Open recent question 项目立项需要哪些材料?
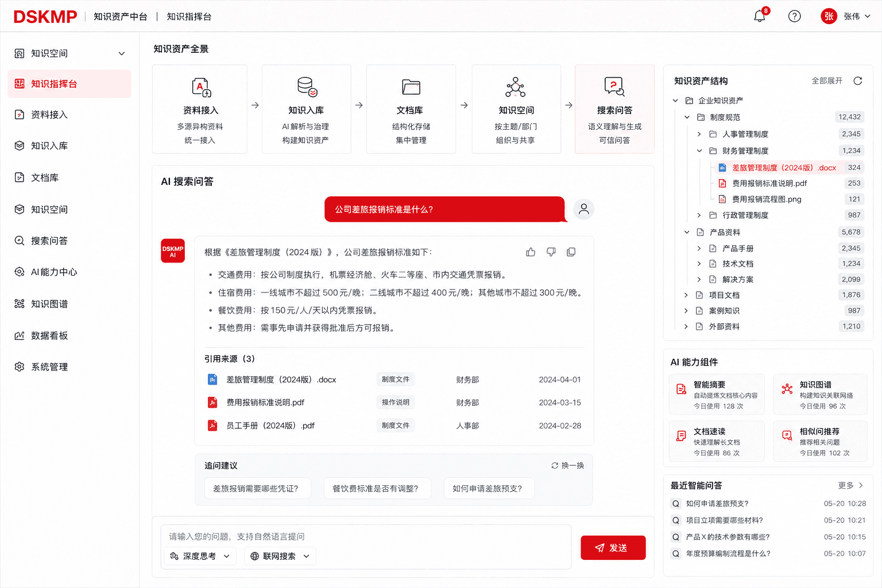The image size is (882, 588). pyautogui.click(x=724, y=520)
